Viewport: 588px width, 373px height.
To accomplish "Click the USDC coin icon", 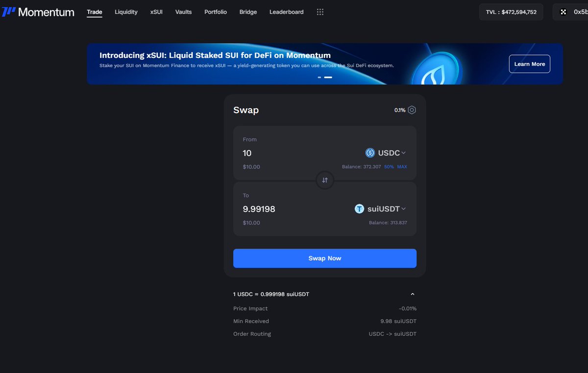I will (370, 153).
